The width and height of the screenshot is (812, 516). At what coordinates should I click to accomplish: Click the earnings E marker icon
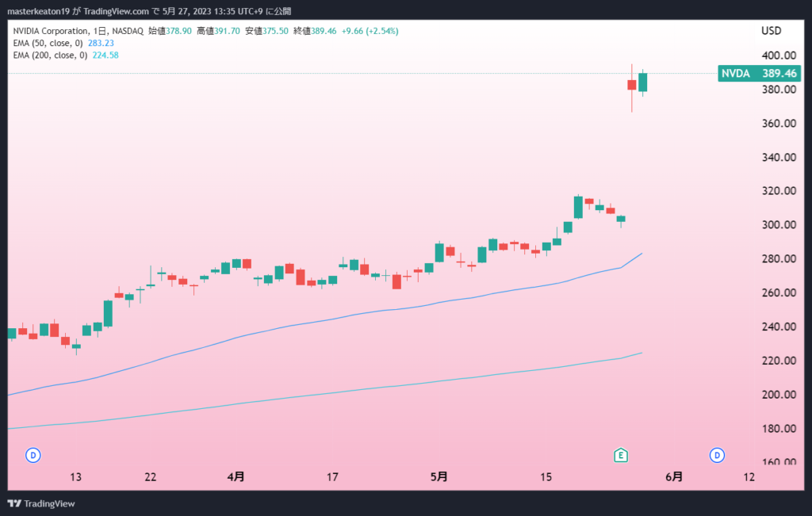pos(620,456)
